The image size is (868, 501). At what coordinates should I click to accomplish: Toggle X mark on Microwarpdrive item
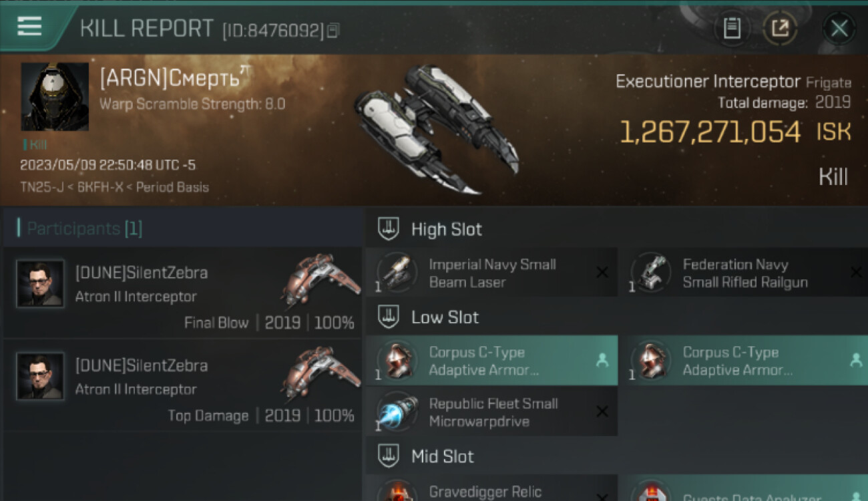coord(602,411)
